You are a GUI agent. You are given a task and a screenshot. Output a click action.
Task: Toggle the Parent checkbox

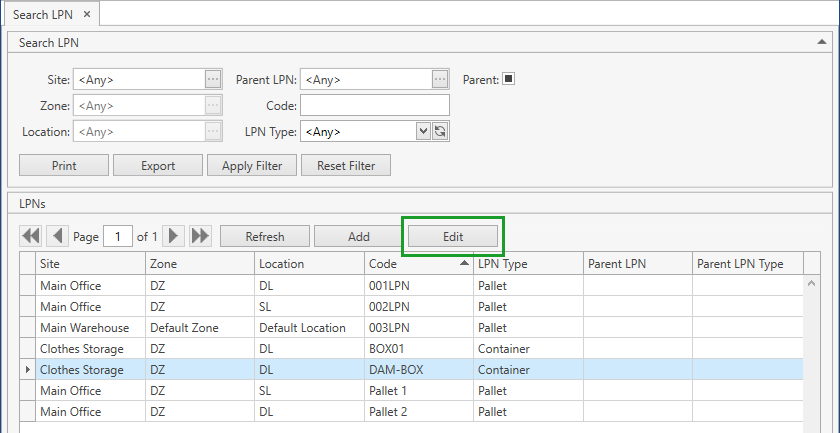point(508,79)
